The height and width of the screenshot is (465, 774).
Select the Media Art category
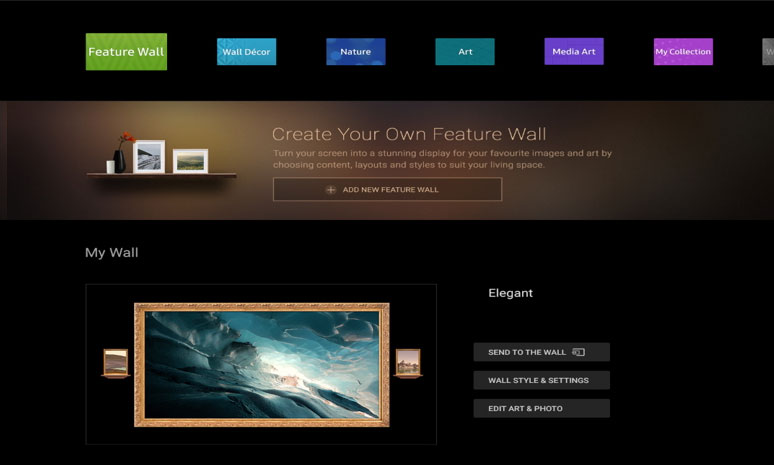tap(574, 52)
